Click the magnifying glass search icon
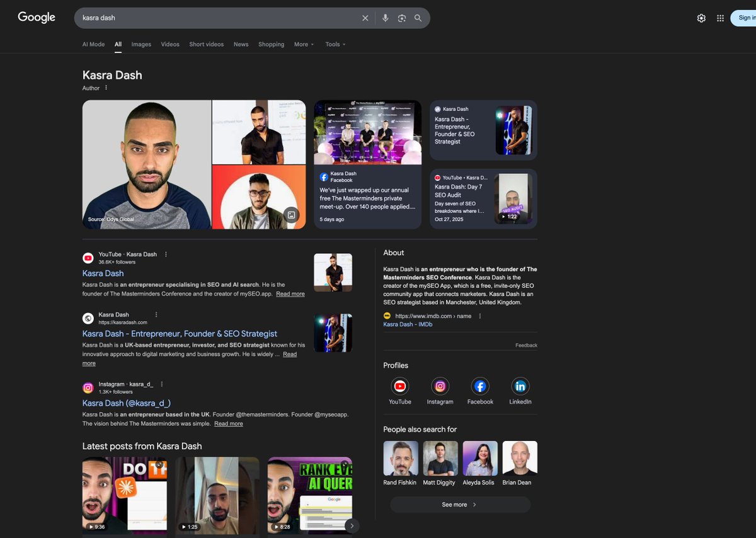 (418, 18)
